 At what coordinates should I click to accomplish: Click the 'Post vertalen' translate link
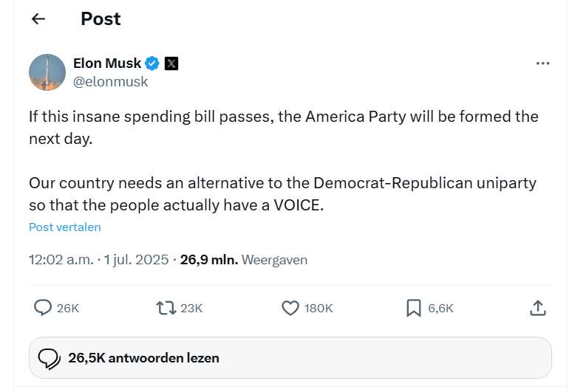[x=65, y=227]
